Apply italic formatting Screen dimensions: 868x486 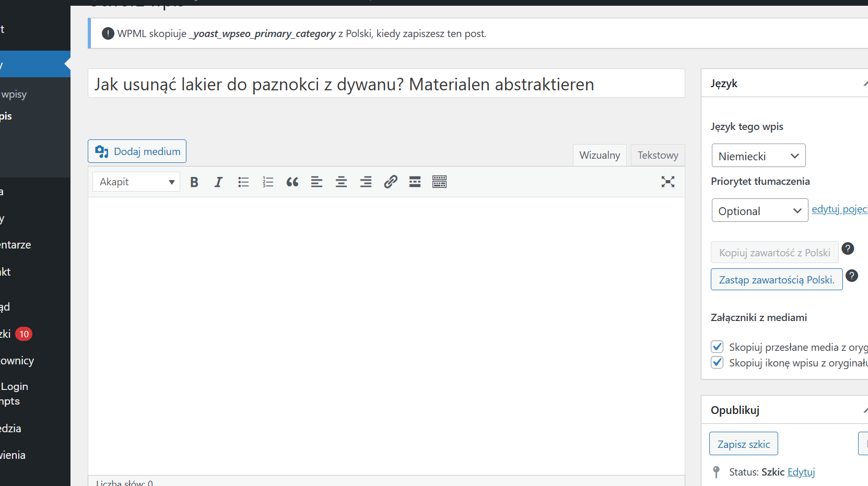218,182
